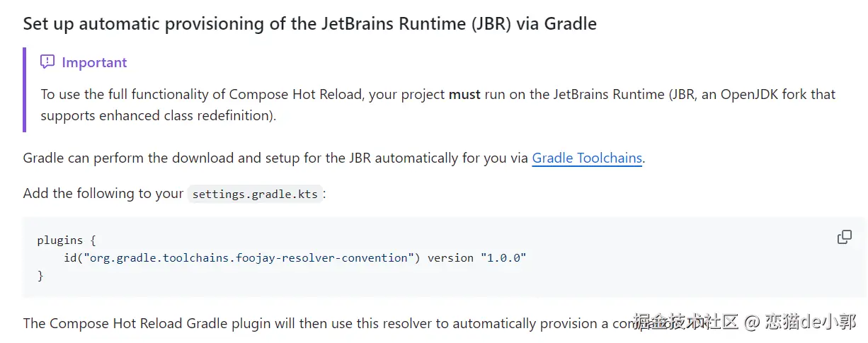Click the Important callout speech-bubble icon
Screen dimensions: 868x343
47,62
